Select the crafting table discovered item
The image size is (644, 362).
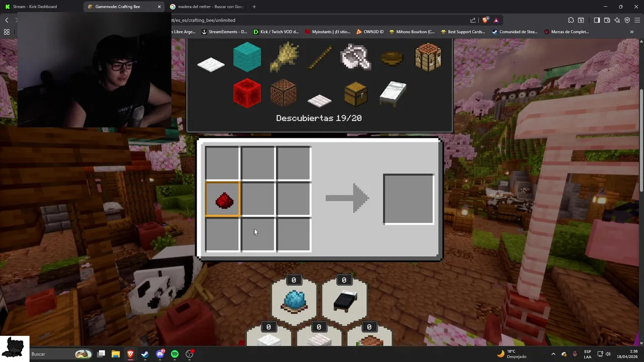[428, 57]
